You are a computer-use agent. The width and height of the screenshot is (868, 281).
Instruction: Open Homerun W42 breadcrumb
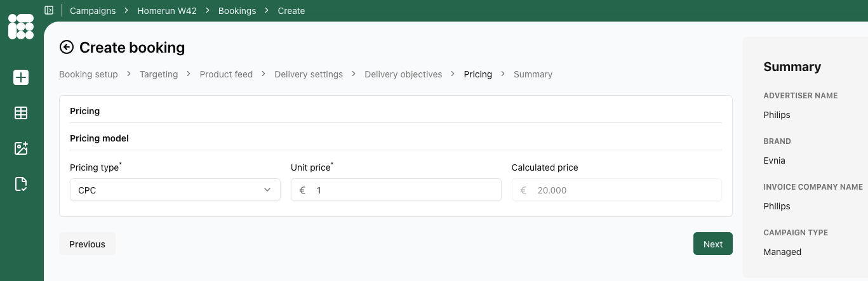[x=167, y=11]
